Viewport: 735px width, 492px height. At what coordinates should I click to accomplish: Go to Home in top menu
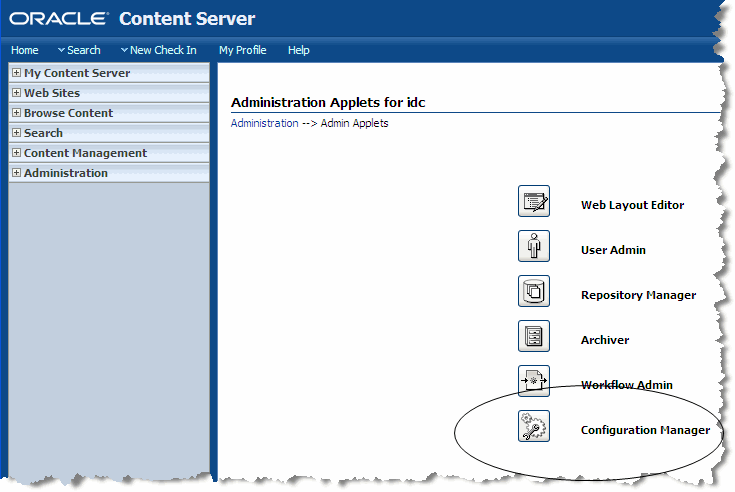(25, 50)
